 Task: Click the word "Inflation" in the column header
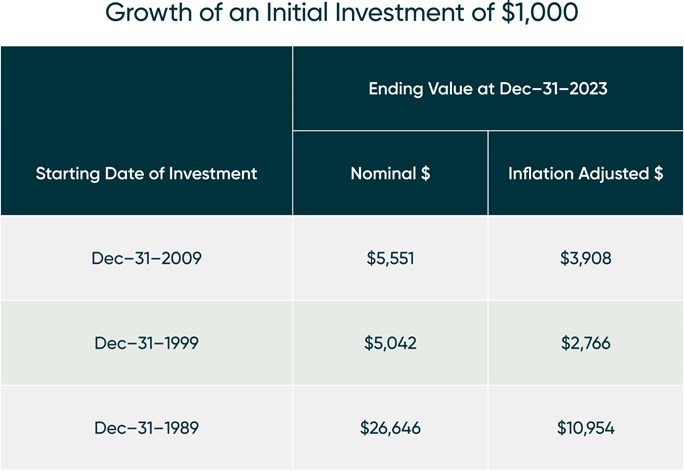click(543, 173)
